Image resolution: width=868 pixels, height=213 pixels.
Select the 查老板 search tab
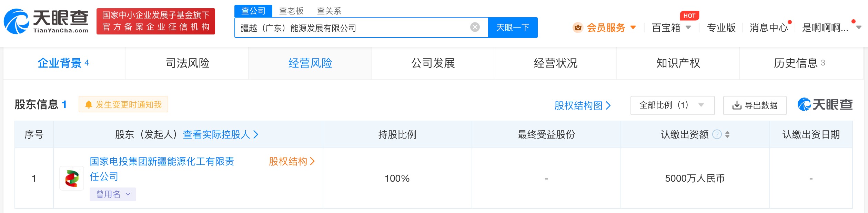coord(291,11)
